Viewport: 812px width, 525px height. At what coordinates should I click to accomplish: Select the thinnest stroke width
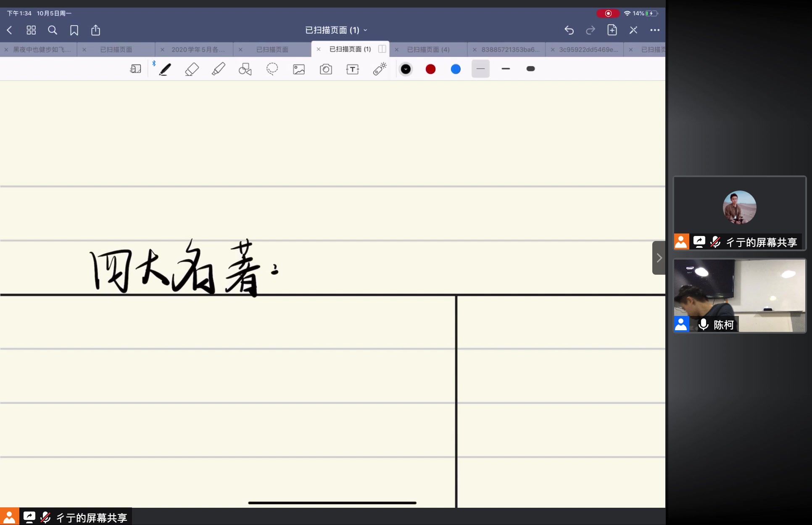coord(480,69)
